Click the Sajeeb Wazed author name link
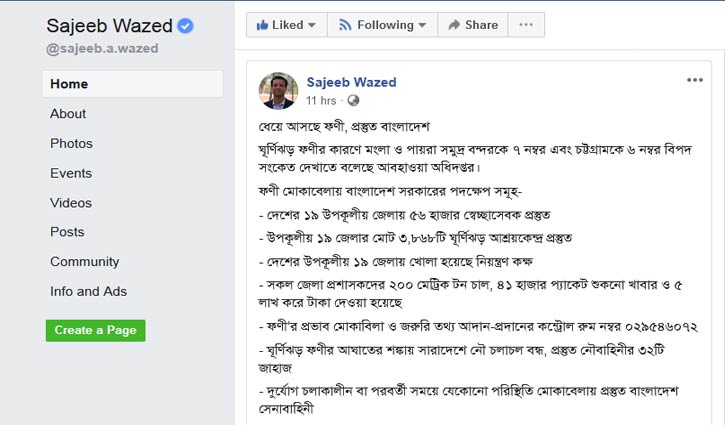Viewport: 725px width, 425px height. click(x=352, y=82)
